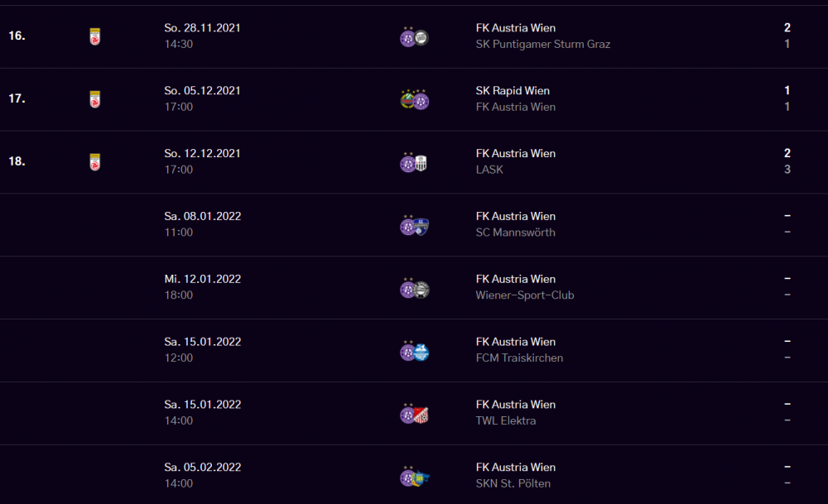Click the Bundesliga logo in round 17 row
828x504 pixels.
(95, 99)
